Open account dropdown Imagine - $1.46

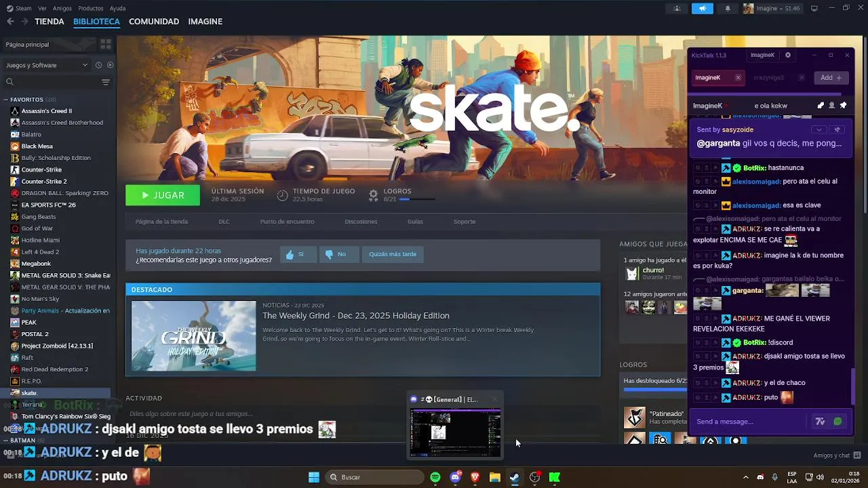pos(772,8)
